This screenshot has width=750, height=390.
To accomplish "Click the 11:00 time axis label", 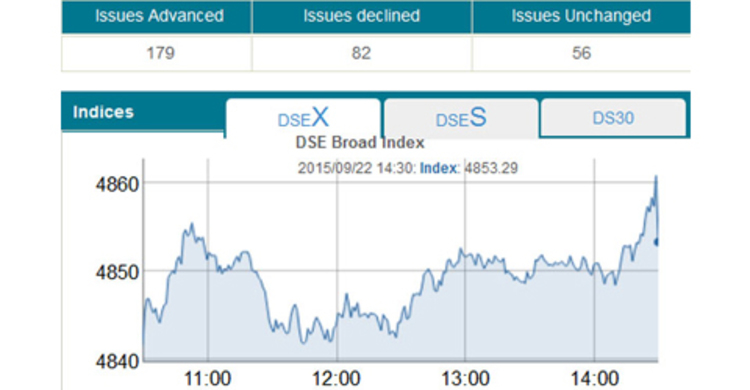I will pyautogui.click(x=208, y=379).
